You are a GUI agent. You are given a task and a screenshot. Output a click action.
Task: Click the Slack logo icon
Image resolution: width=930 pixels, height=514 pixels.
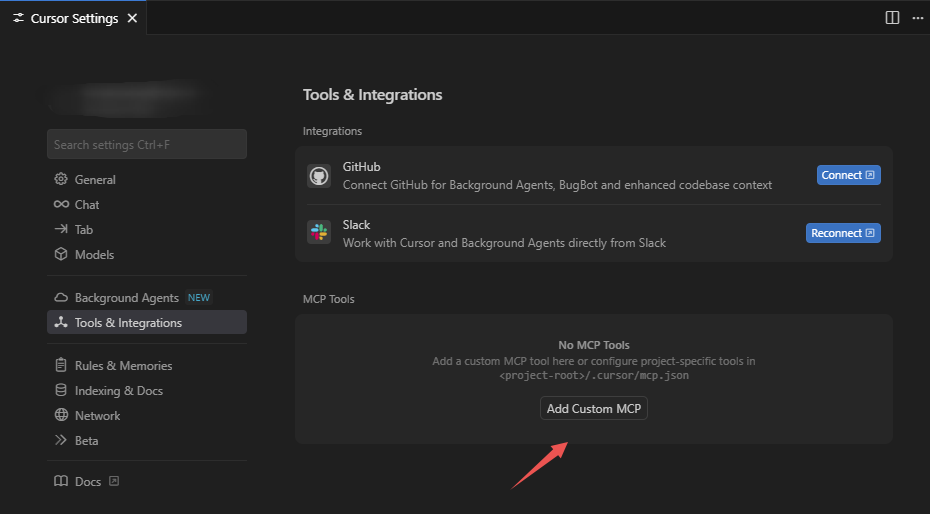click(x=319, y=232)
